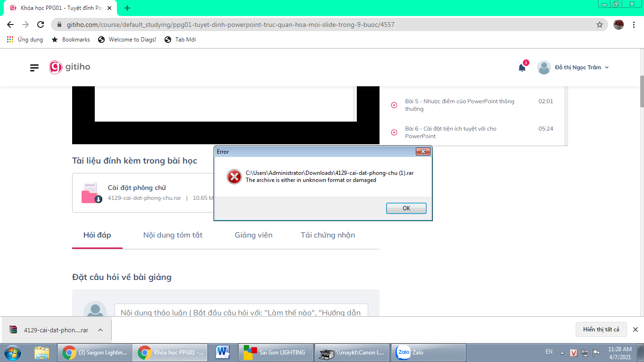This screenshot has width=644, height=362.
Task: Click the browser forward arrow
Action: point(25,25)
